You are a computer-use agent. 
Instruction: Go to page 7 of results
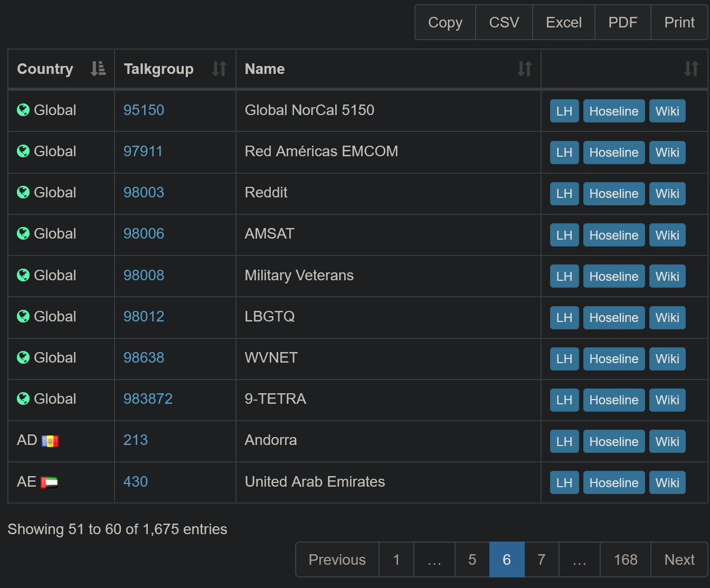tap(541, 559)
